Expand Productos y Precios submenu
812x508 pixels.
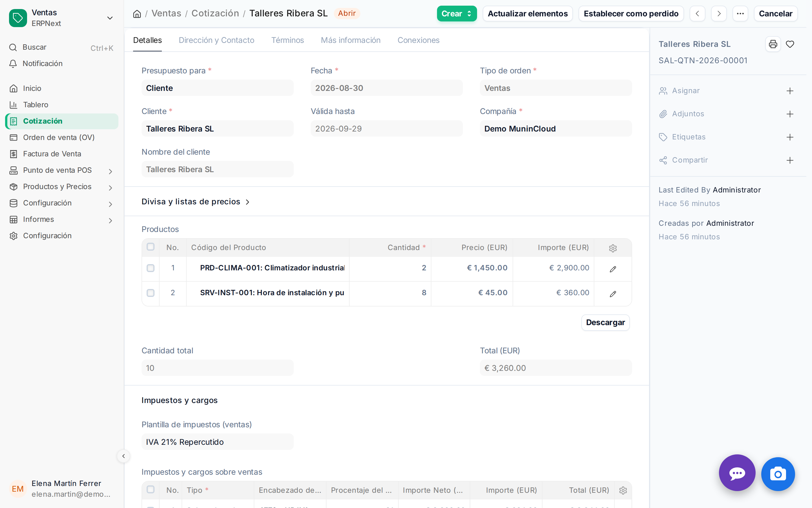pyautogui.click(x=111, y=187)
